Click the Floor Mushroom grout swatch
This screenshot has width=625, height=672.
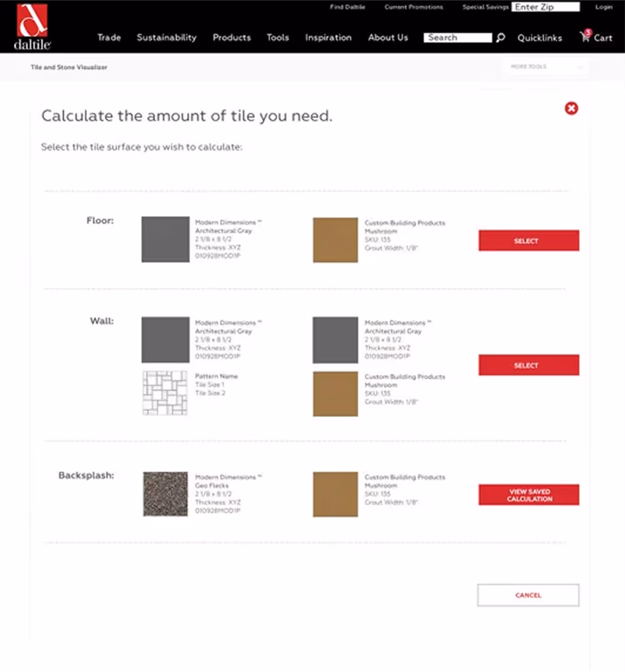pyautogui.click(x=335, y=240)
